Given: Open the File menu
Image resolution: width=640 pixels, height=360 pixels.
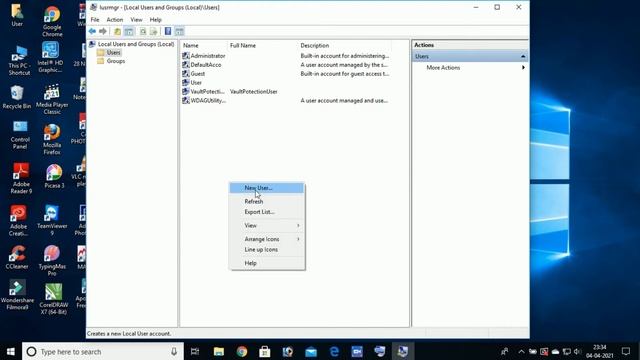Looking at the screenshot, I should coord(95,20).
